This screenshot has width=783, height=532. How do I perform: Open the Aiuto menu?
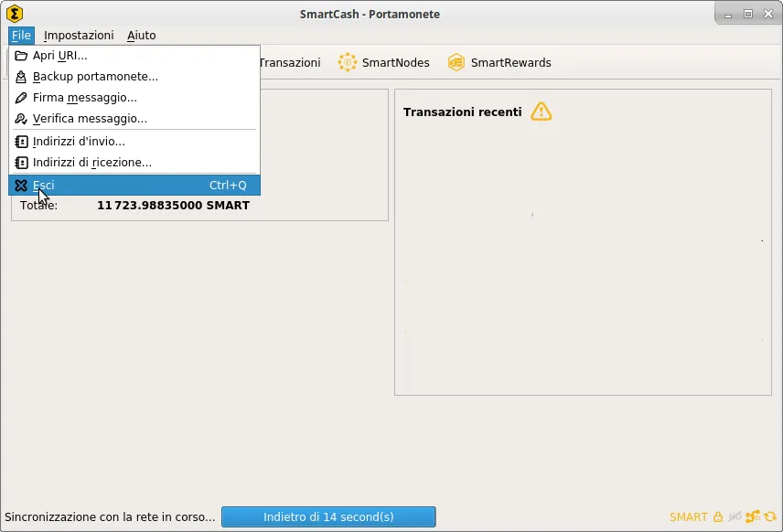tap(141, 36)
